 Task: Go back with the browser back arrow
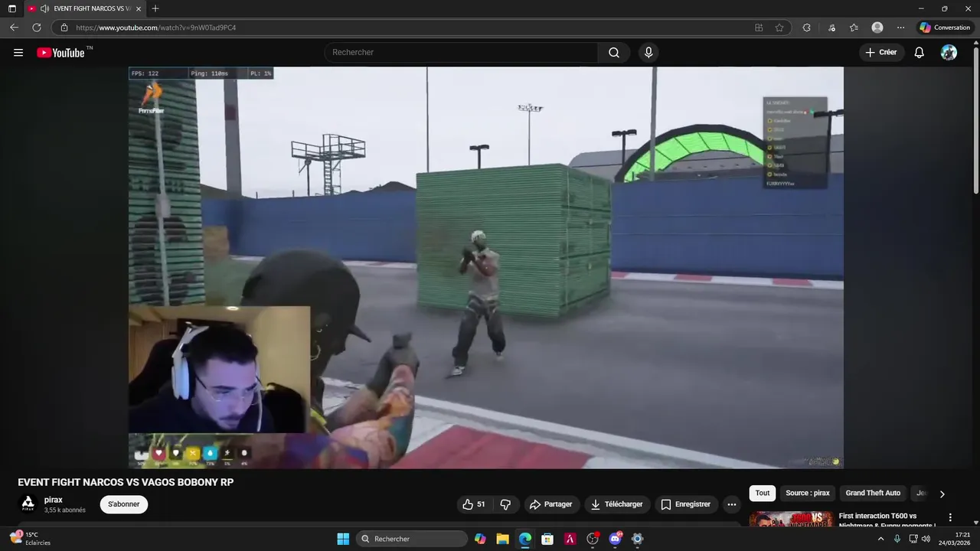point(14,28)
